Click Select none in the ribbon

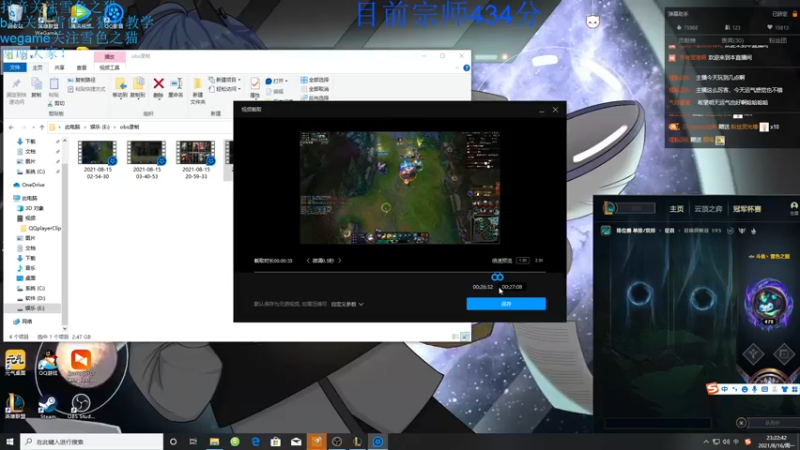pyautogui.click(x=315, y=89)
